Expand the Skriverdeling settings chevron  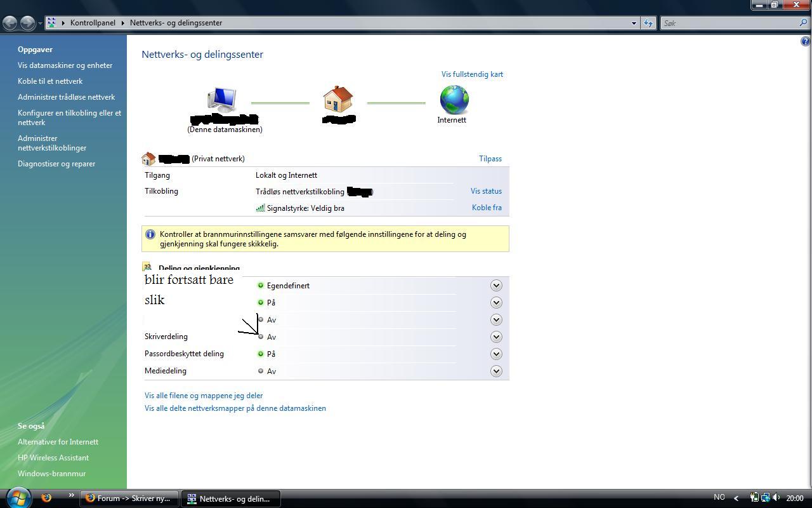[496, 337]
